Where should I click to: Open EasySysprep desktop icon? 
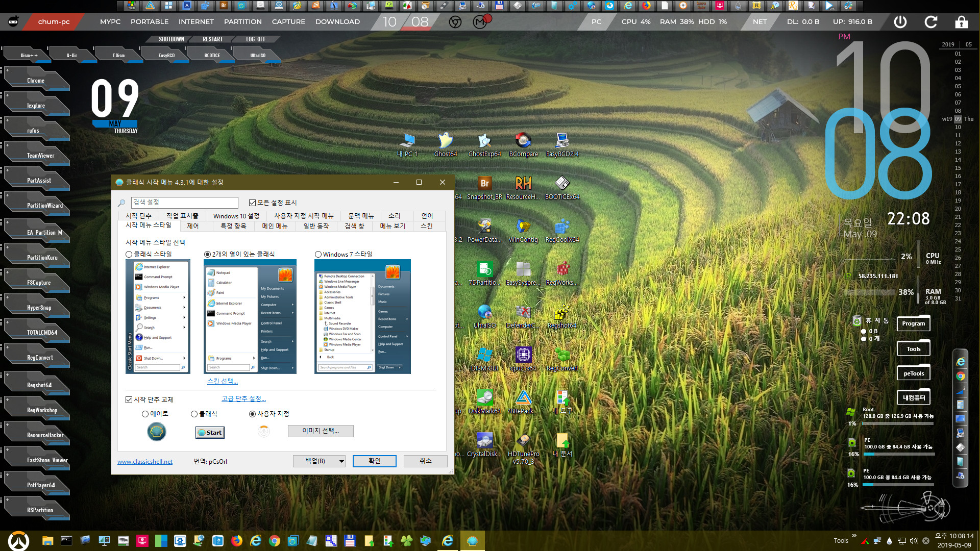tap(523, 273)
